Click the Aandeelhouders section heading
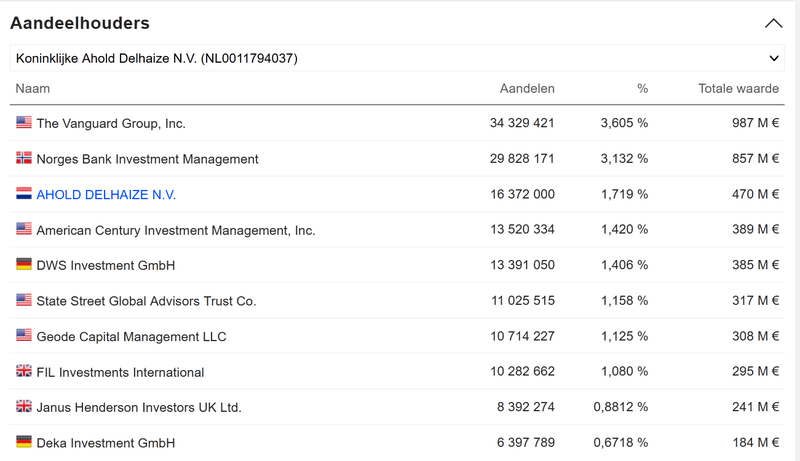 (x=80, y=23)
